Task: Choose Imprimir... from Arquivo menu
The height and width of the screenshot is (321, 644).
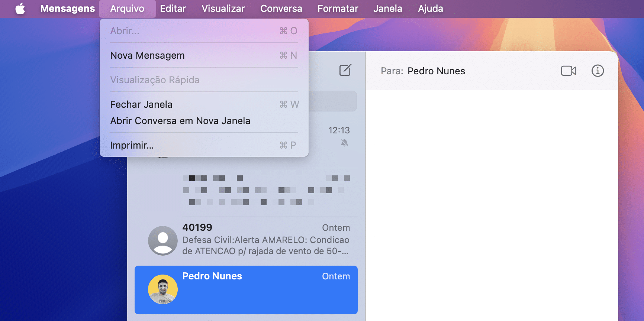Action: point(204,145)
